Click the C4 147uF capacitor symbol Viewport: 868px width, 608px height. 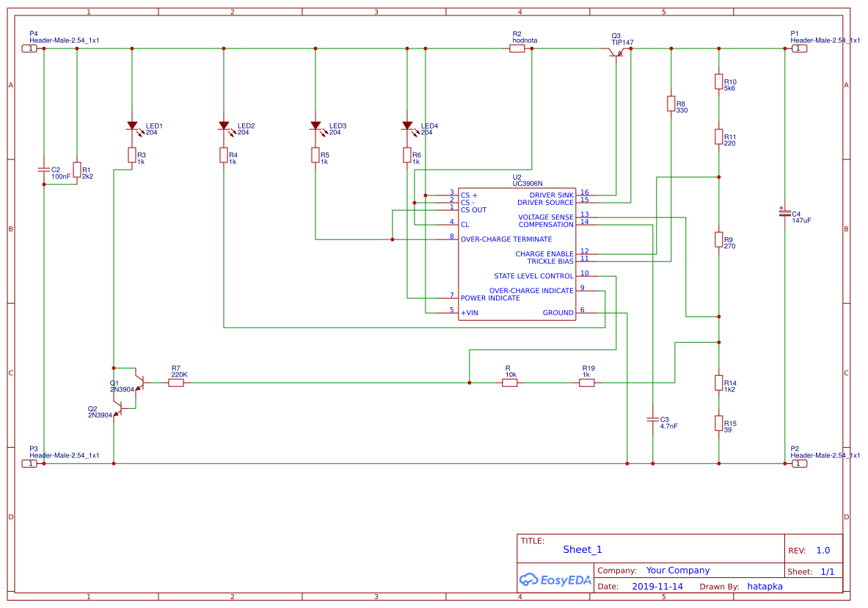[x=785, y=212]
